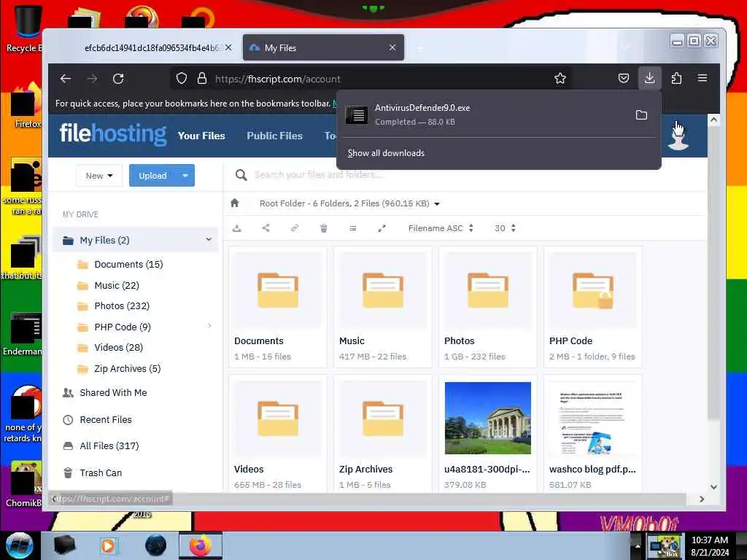The image size is (747, 560).
Task: Select Documents (15) in sidebar tree
Action: pos(128,264)
